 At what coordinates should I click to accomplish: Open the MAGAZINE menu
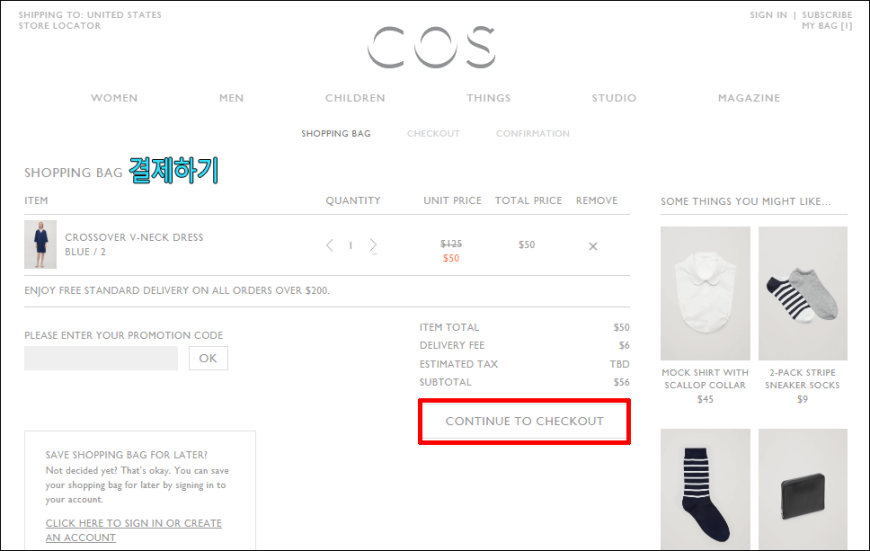coord(749,98)
